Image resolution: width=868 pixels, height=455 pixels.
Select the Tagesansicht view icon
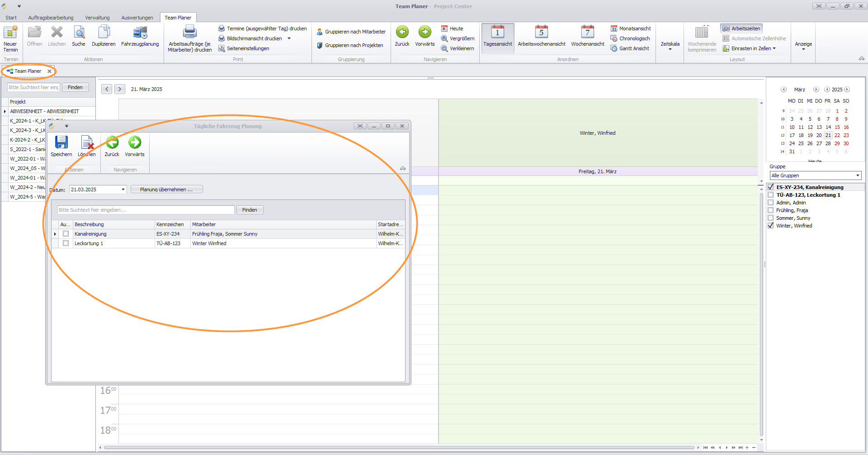click(497, 33)
